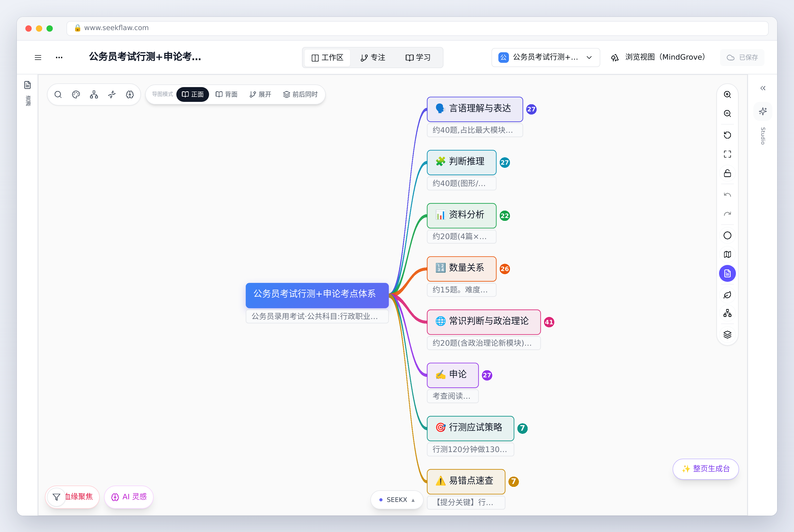
Task: Switch to the 学习 tab
Action: click(x=418, y=58)
